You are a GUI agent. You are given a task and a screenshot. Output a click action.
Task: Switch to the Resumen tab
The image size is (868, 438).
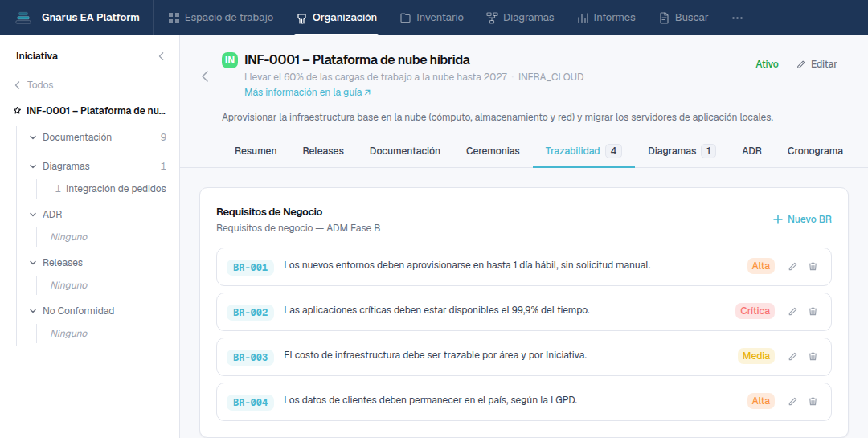coord(256,150)
